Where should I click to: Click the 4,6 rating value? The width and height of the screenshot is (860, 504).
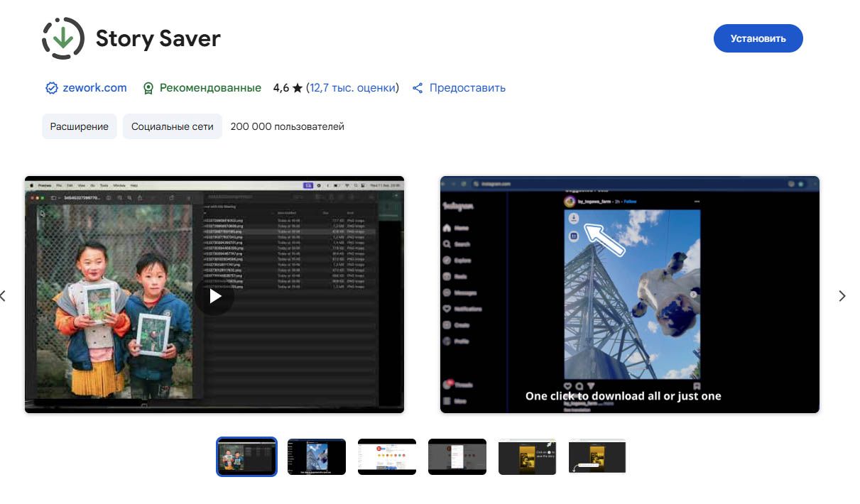(x=281, y=88)
